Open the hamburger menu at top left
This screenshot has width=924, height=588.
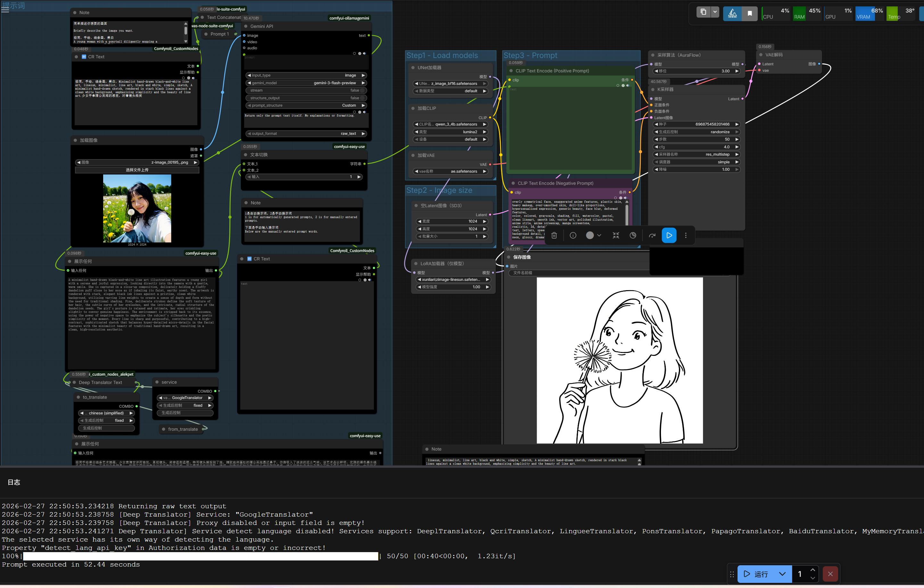[x=5, y=9]
